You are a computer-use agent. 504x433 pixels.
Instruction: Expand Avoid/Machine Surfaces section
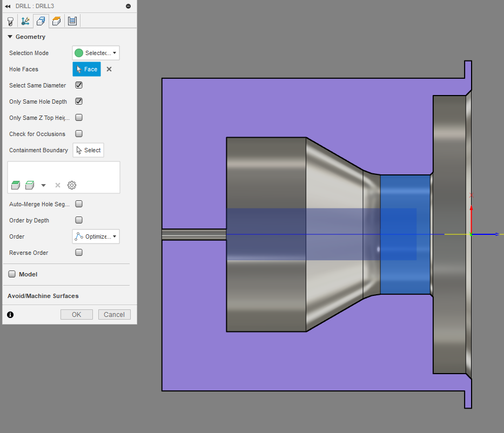pyautogui.click(x=43, y=296)
